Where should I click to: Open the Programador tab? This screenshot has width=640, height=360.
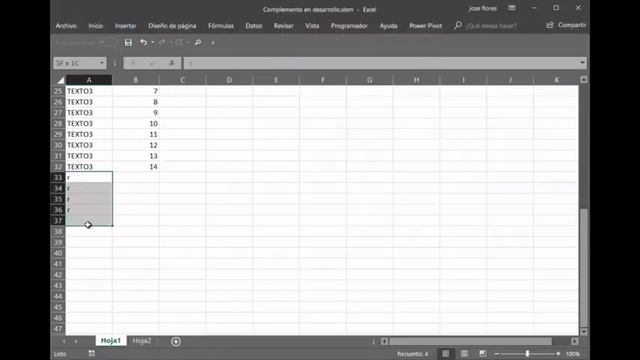349,26
